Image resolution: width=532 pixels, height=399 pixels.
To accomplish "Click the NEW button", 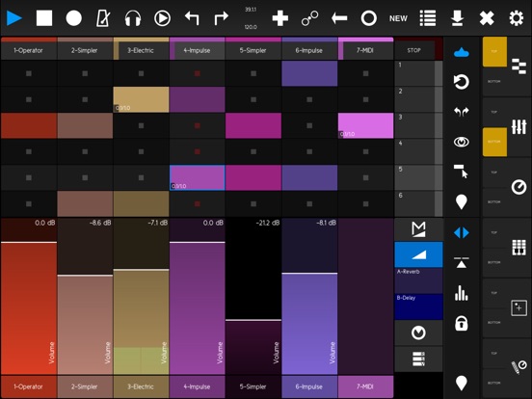I will click(398, 18).
